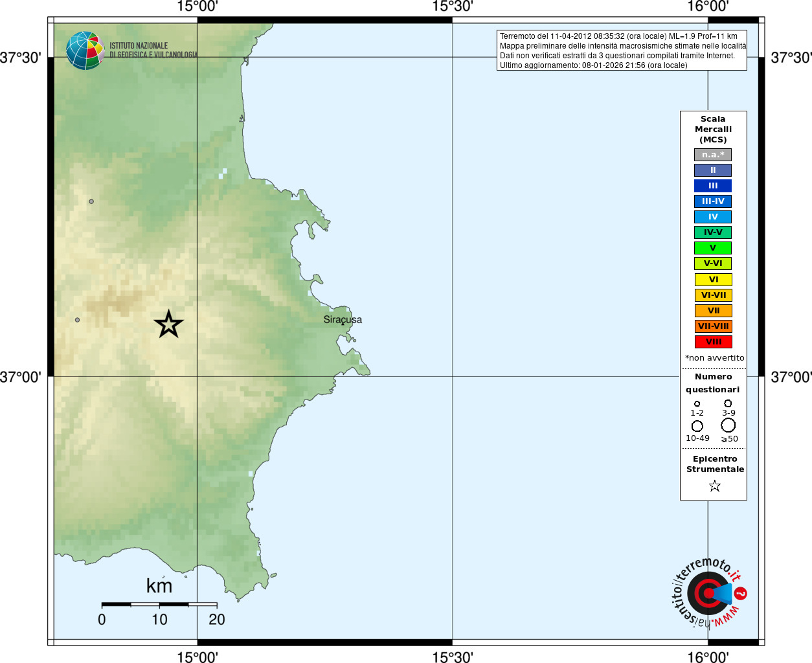Click the 1-2 questionnaires circle symbol

pyautogui.click(x=697, y=403)
